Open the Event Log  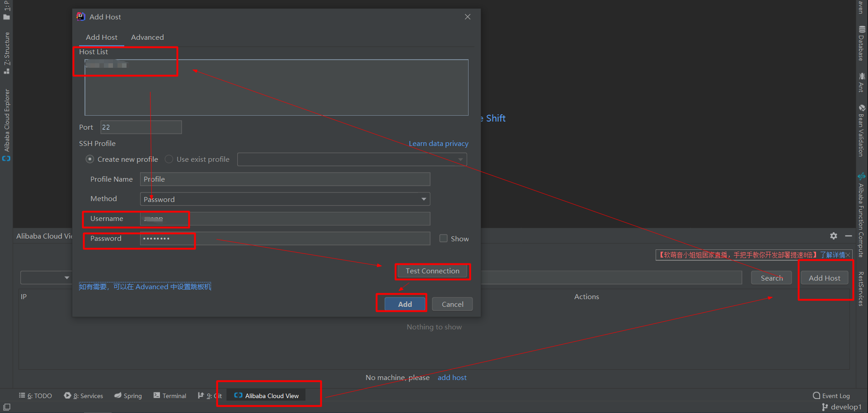[x=831, y=396]
